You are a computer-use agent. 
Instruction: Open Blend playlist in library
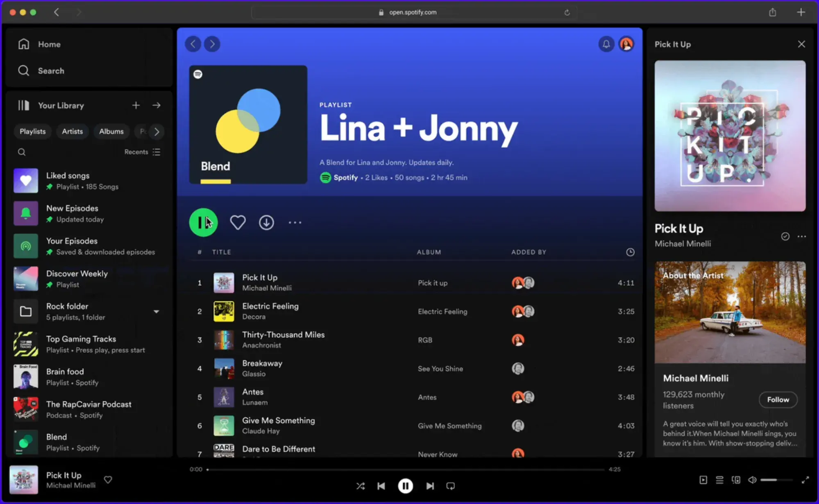(89, 442)
